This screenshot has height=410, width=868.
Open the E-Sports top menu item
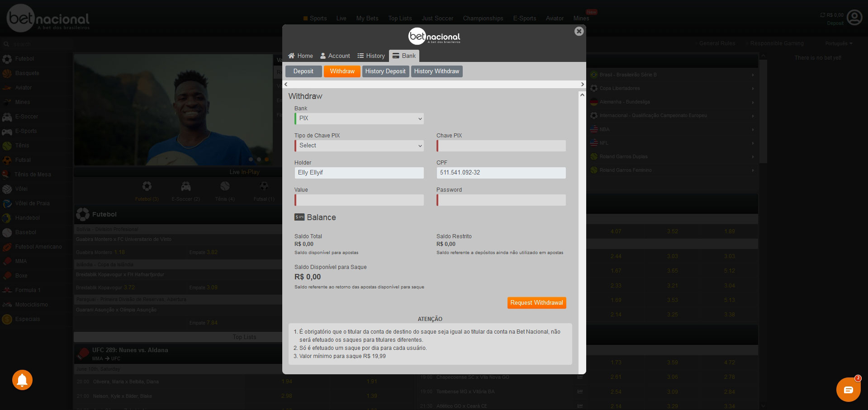pyautogui.click(x=524, y=19)
